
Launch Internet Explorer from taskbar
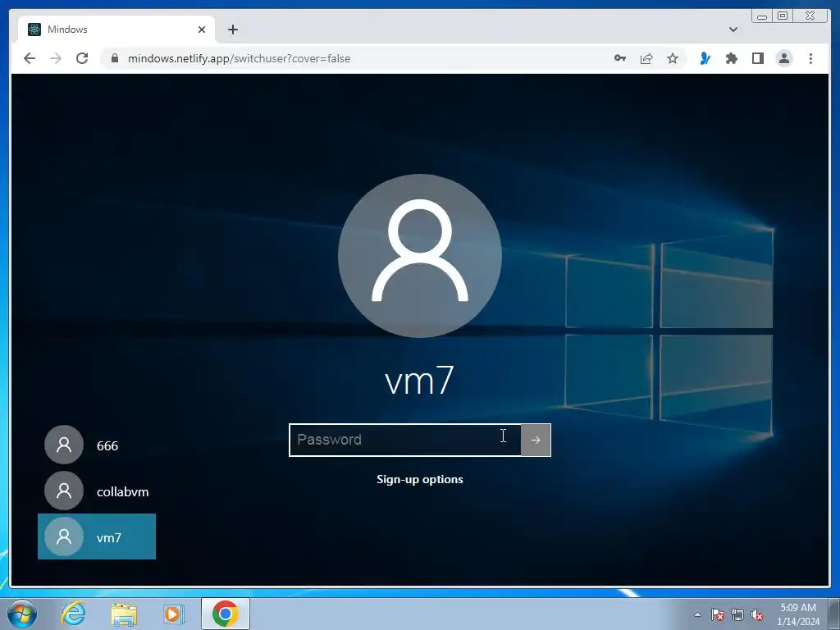pos(73,614)
